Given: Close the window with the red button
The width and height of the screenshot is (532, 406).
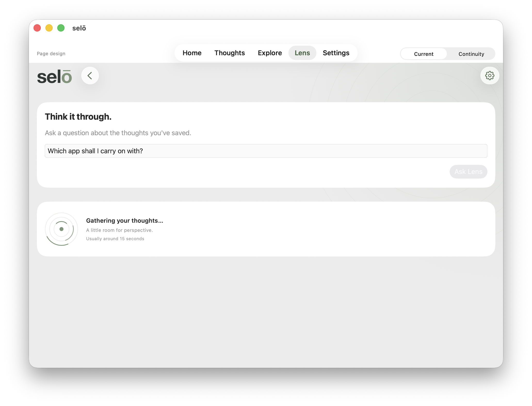Looking at the screenshot, I should (x=37, y=28).
